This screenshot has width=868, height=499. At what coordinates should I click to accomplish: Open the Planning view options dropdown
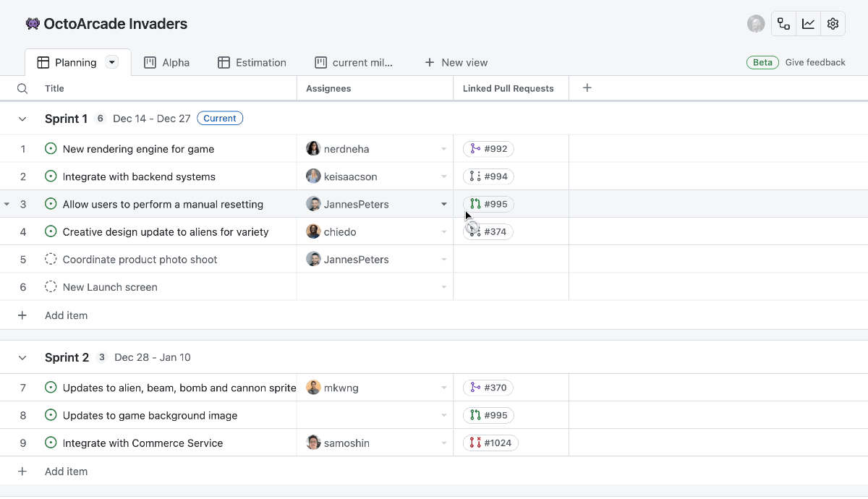tap(112, 62)
